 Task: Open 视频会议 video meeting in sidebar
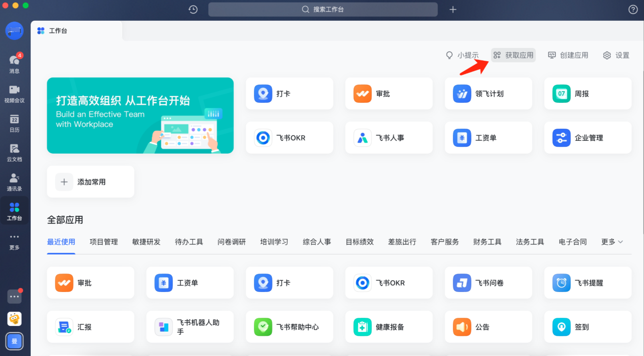(x=14, y=94)
